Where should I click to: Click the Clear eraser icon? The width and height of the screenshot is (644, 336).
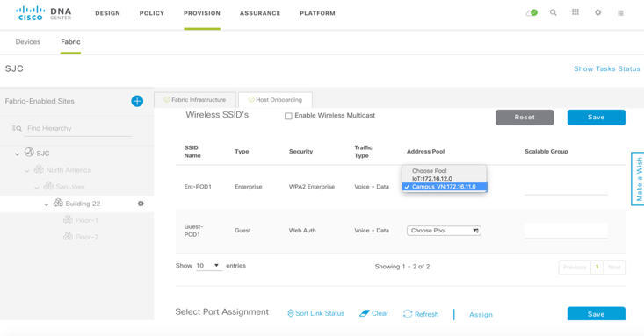tap(365, 313)
